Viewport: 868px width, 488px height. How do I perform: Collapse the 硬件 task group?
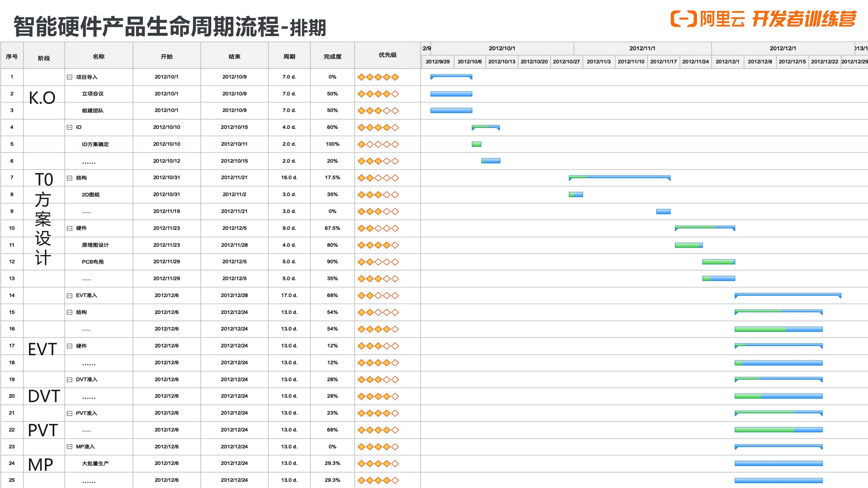(x=69, y=228)
